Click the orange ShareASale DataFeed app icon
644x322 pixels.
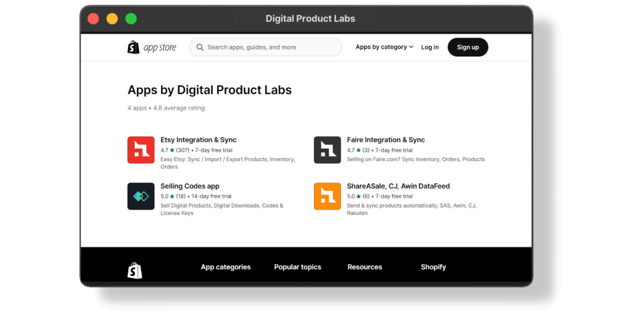coord(328,196)
